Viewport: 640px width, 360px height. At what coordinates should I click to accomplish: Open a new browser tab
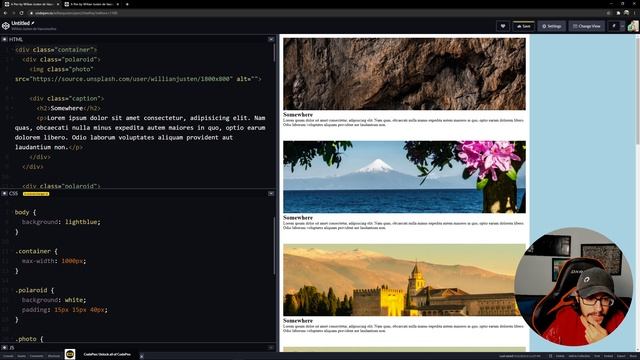point(127,4)
